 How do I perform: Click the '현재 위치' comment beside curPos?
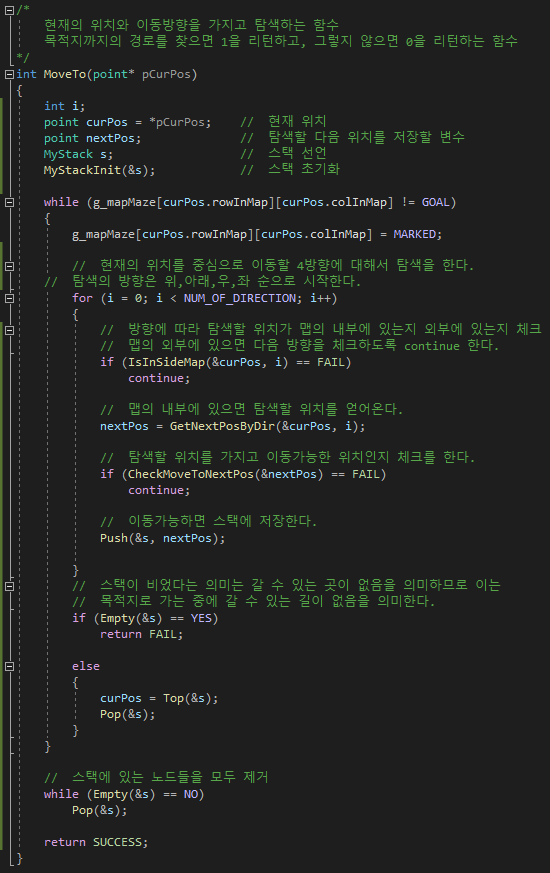pos(283,121)
